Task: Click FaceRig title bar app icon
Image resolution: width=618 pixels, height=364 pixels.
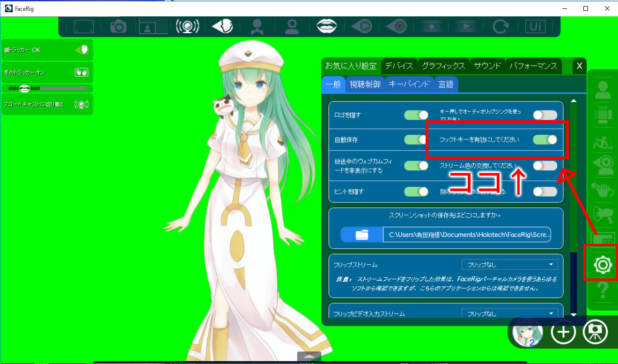Action: pos(8,8)
